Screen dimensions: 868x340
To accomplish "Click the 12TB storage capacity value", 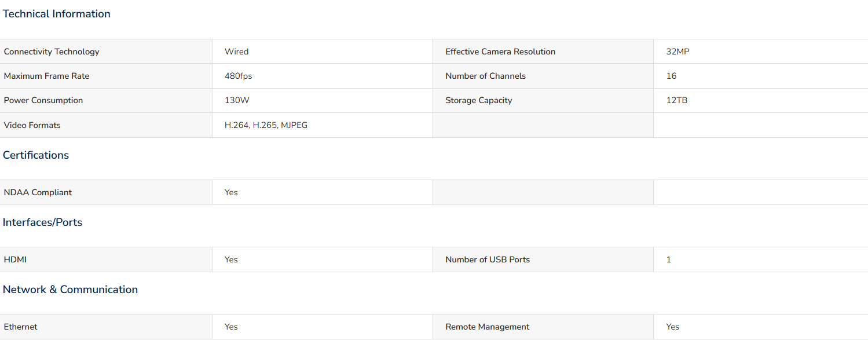I will pos(676,100).
